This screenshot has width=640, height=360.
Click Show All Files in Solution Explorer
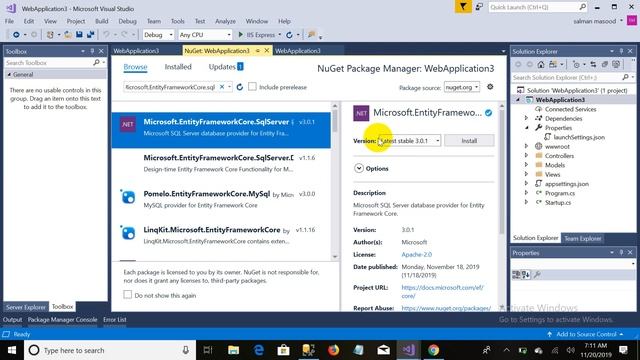pyautogui.click(x=616, y=64)
